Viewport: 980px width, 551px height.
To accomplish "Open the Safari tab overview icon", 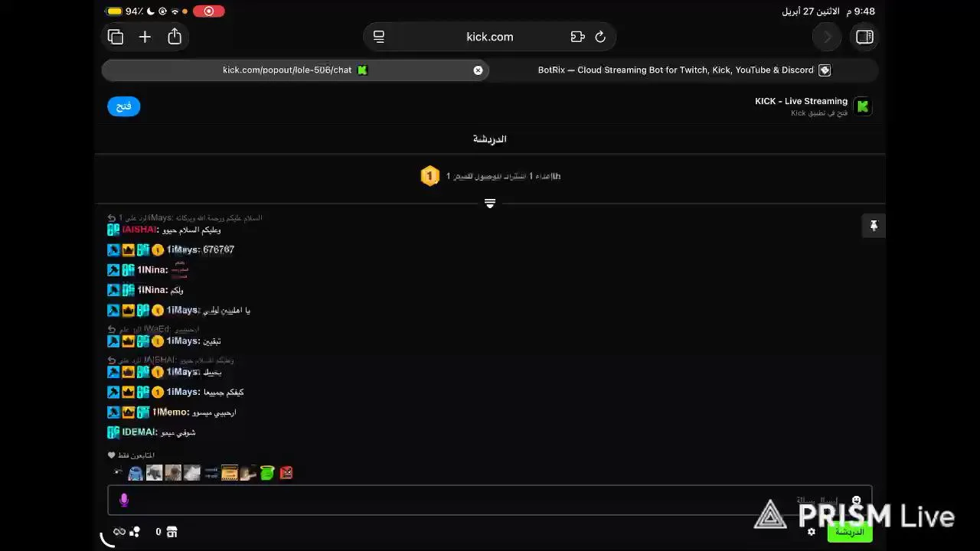I will [116, 37].
